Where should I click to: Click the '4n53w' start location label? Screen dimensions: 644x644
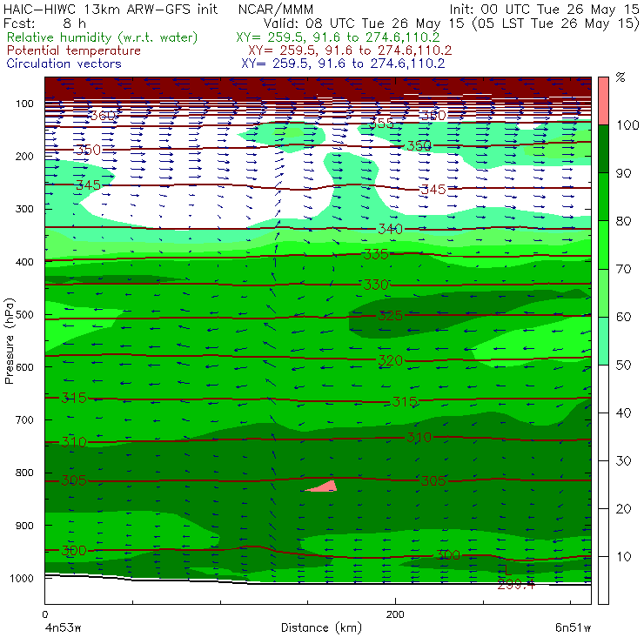click(63, 628)
